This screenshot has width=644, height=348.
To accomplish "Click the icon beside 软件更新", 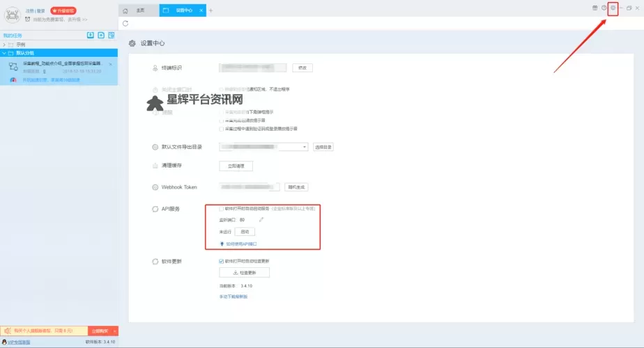I will point(155,262).
